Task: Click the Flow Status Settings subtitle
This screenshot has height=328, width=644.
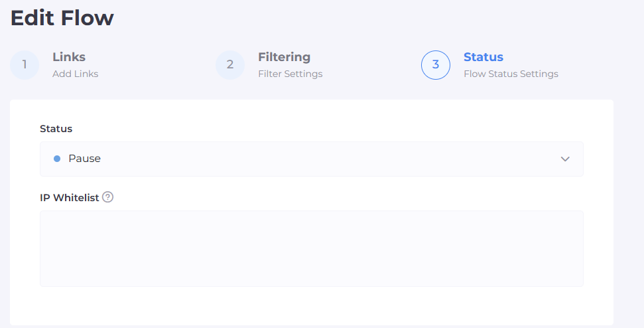Action: [511, 74]
